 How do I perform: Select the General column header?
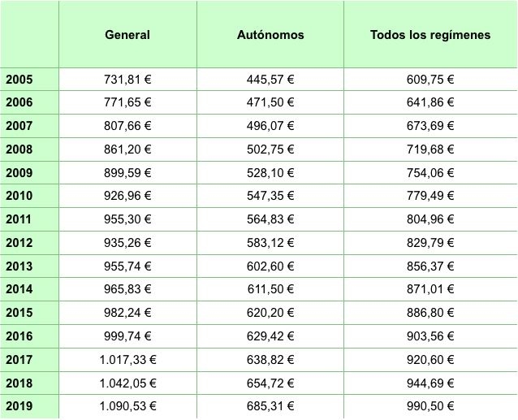[x=127, y=35]
